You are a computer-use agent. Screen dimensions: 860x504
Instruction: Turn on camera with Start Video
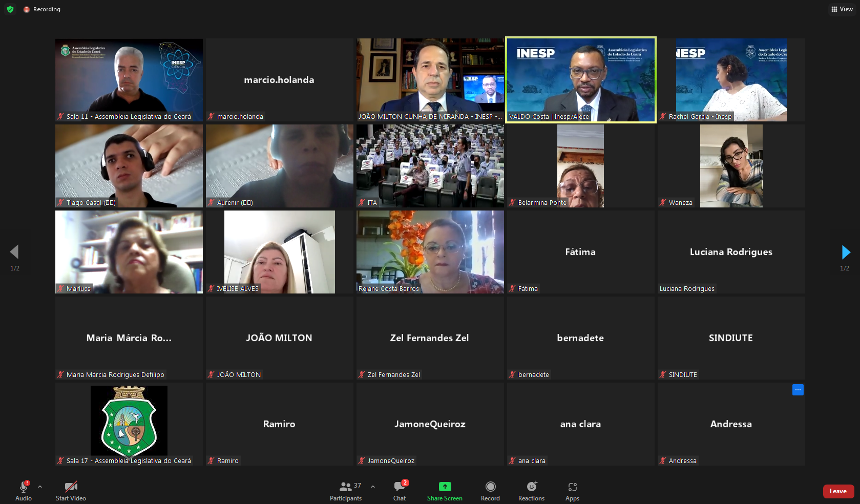tap(71, 491)
